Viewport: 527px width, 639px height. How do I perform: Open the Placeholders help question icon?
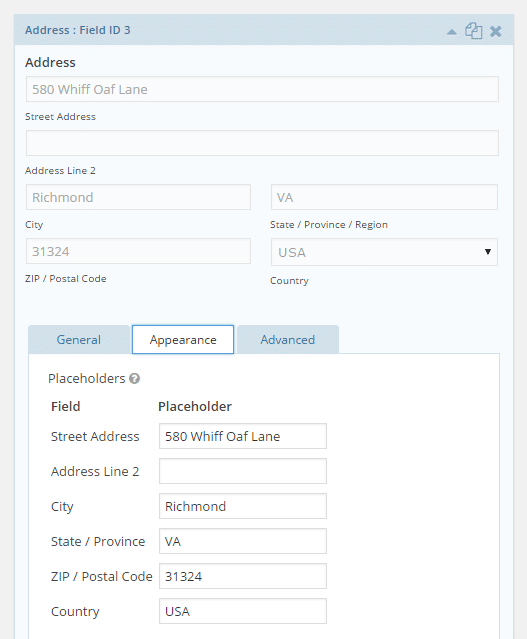tap(135, 379)
